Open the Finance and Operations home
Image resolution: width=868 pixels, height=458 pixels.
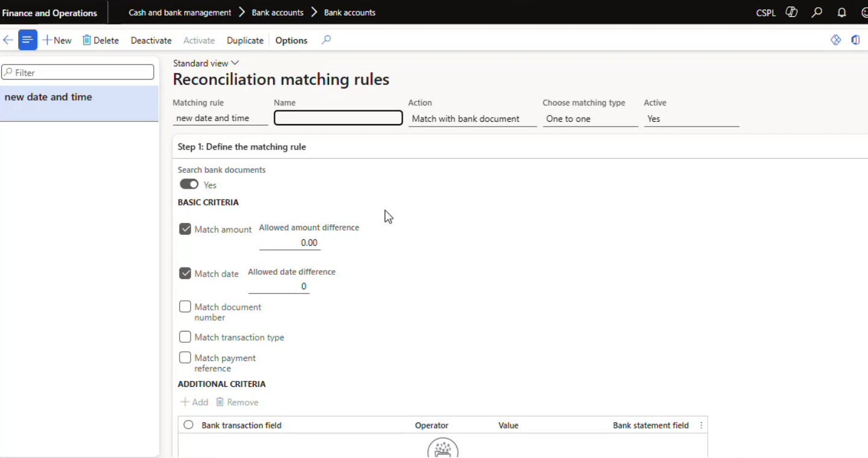pyautogui.click(x=49, y=13)
